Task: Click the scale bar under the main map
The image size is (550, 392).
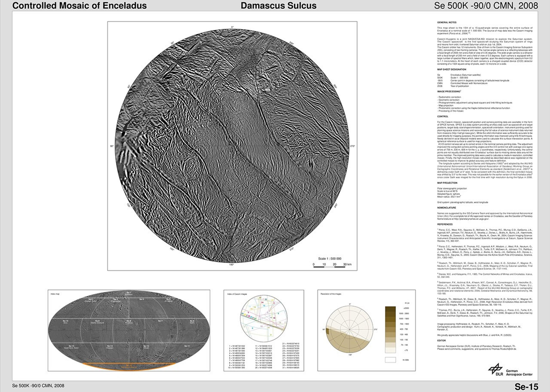Action: point(329,267)
